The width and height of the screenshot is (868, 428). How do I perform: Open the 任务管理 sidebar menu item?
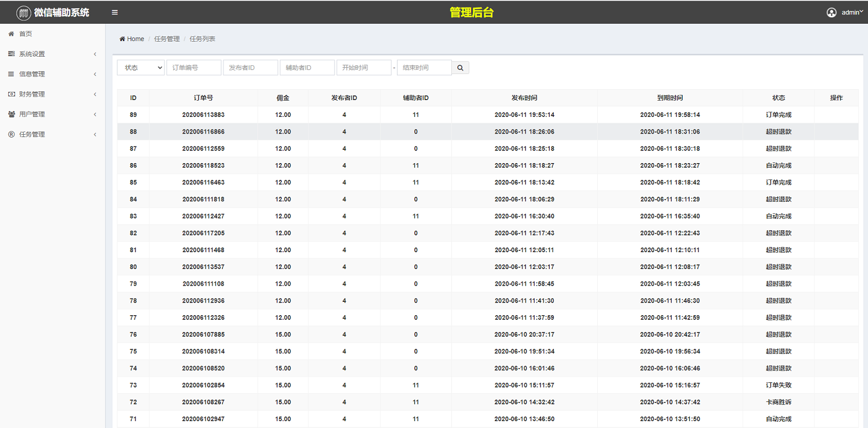[x=32, y=134]
